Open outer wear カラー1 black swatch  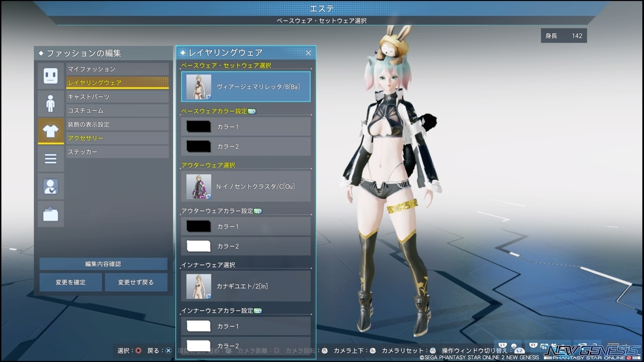(x=199, y=226)
